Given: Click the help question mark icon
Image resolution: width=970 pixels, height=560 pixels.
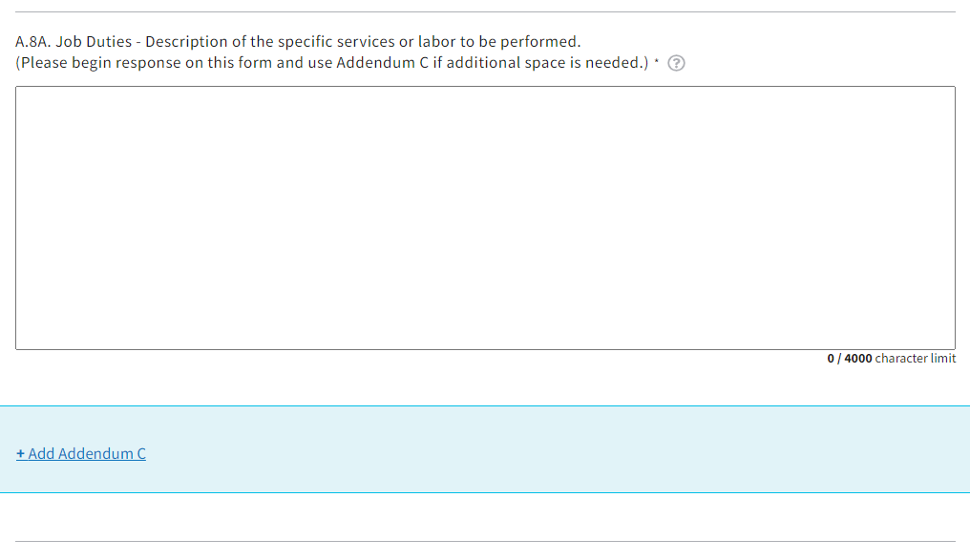Looking at the screenshot, I should click(x=676, y=64).
